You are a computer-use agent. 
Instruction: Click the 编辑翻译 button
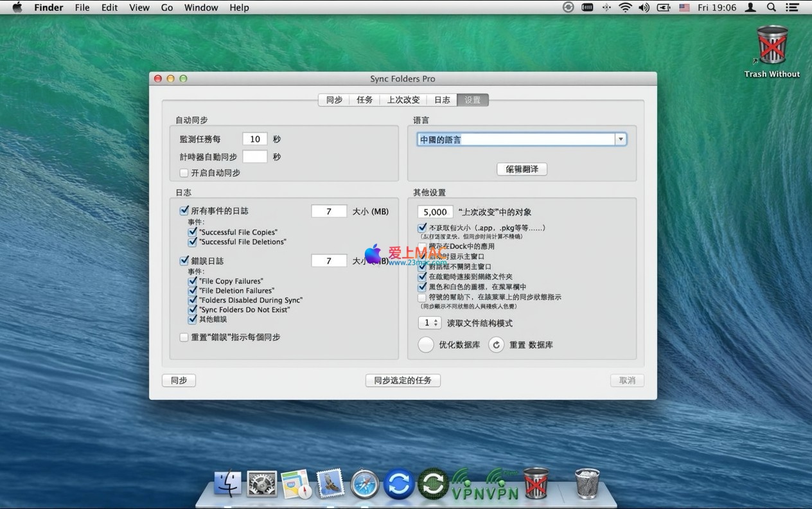tap(522, 169)
